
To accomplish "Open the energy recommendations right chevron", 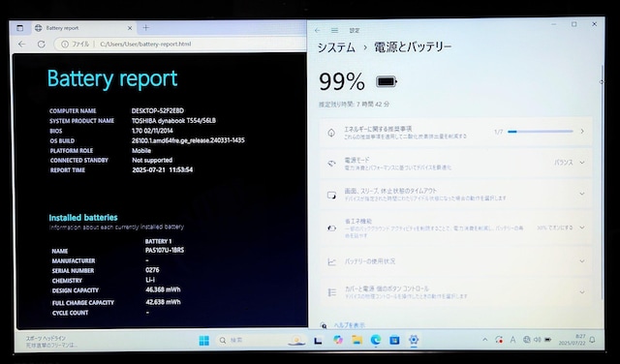I will (582, 132).
